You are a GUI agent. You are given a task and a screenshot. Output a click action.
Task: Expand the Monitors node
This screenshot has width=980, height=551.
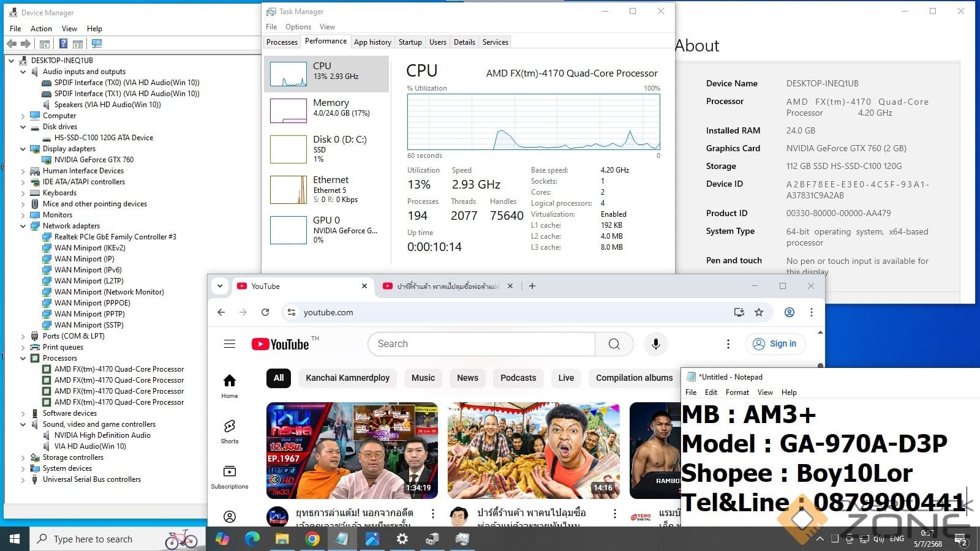(x=23, y=215)
